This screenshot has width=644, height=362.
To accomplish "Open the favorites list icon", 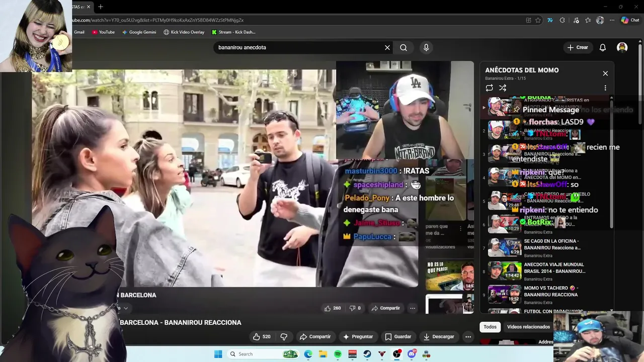I will [588, 20].
